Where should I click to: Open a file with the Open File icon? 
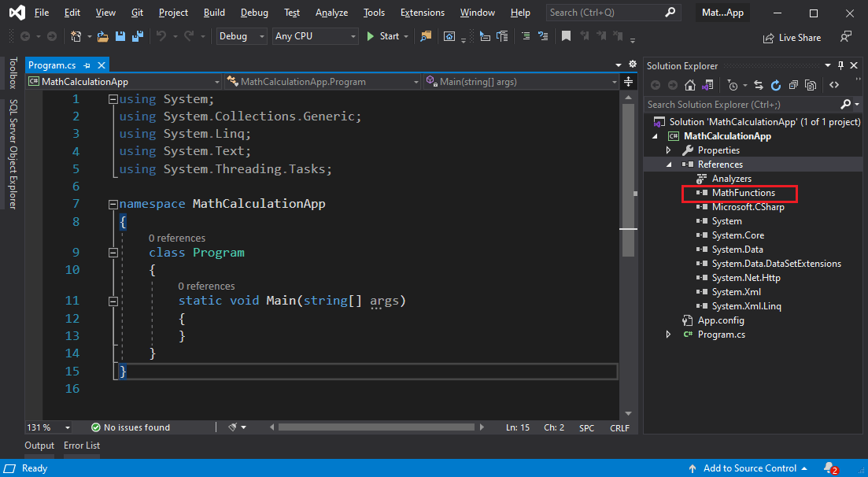[x=104, y=36]
